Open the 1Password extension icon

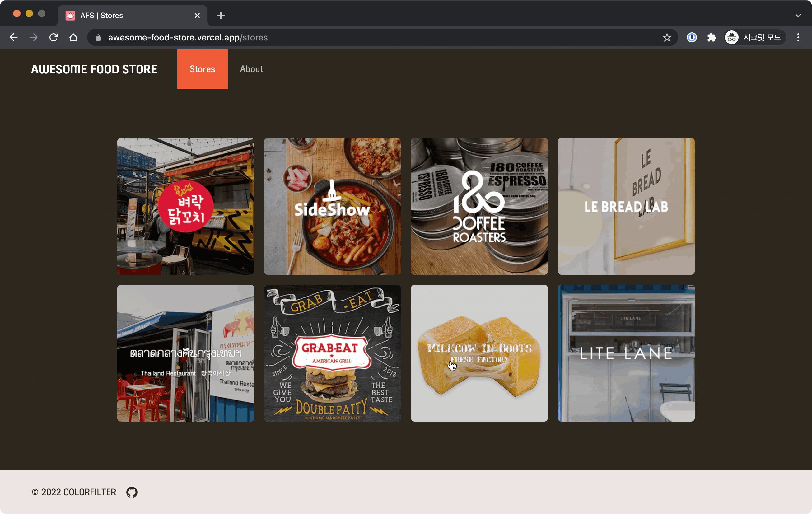tap(692, 37)
